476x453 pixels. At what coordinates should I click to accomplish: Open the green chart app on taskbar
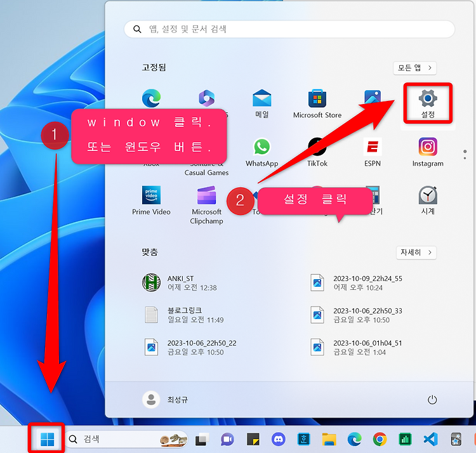pos(405,439)
